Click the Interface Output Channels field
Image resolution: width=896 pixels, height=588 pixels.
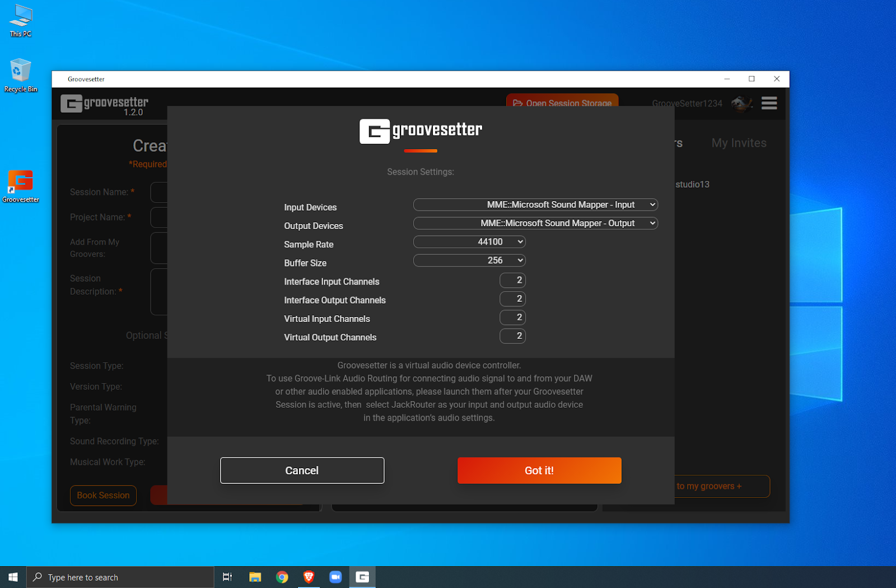pyautogui.click(x=512, y=298)
